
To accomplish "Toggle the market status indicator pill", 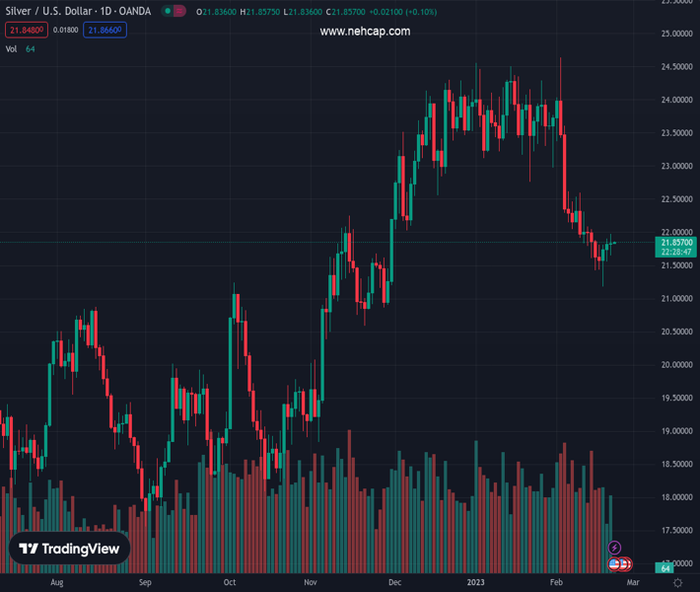I will pos(175,12).
